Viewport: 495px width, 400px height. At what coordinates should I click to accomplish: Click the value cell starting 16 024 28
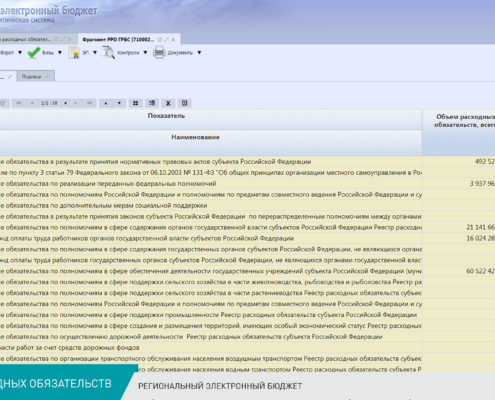pos(459,238)
